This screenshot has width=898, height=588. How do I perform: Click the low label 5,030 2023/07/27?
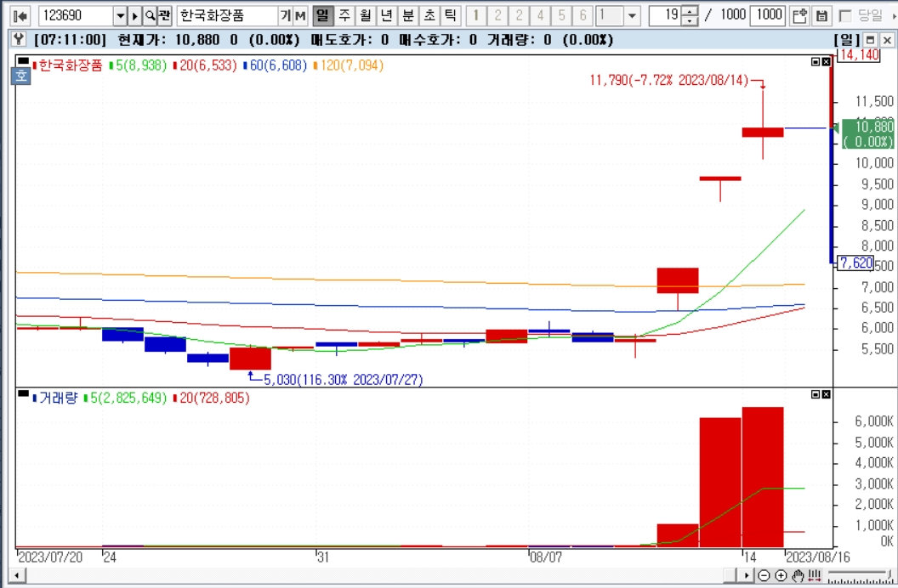[343, 380]
